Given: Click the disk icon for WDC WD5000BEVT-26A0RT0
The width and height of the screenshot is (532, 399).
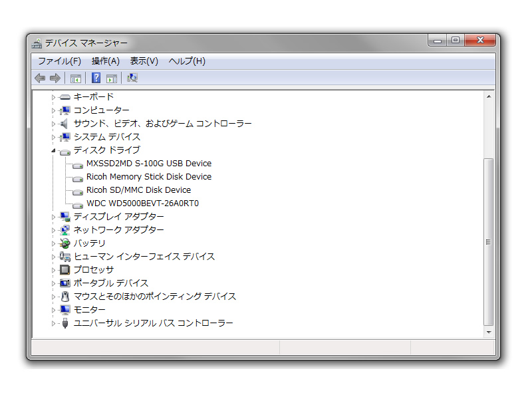Looking at the screenshot, I should tap(78, 205).
